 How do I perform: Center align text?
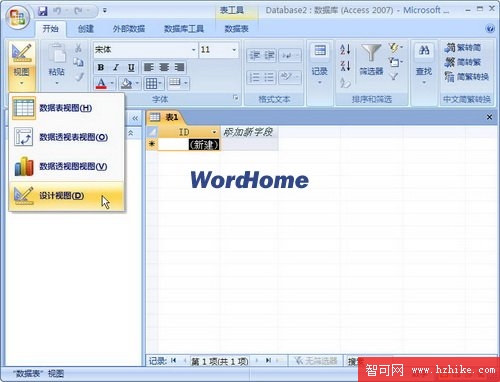[x=164, y=68]
